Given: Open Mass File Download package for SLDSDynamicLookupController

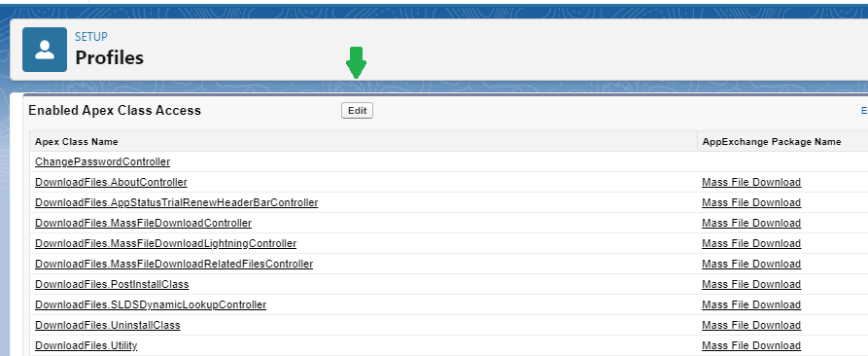Looking at the screenshot, I should pos(751,305).
